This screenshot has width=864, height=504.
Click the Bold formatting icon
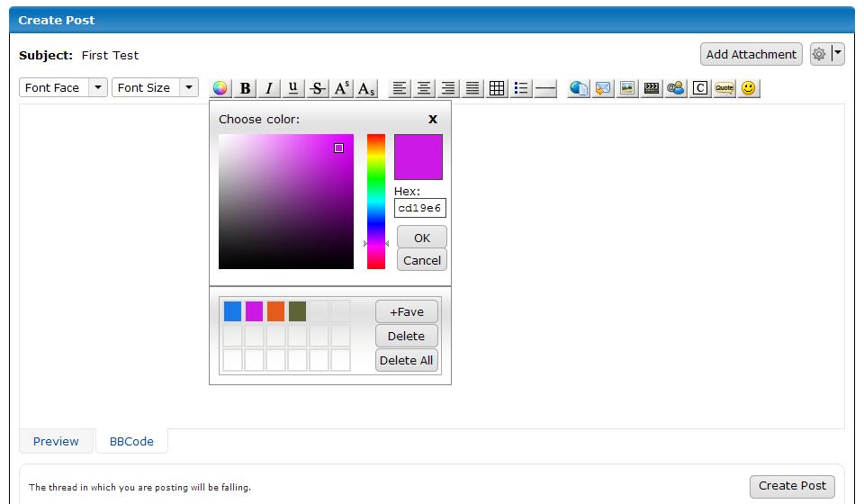click(x=245, y=88)
